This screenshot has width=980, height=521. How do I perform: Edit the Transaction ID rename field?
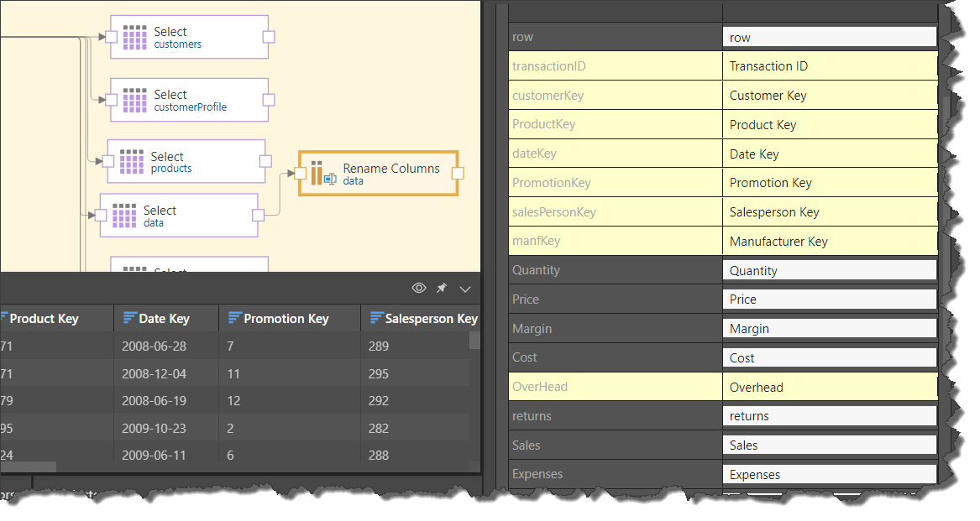click(x=829, y=66)
